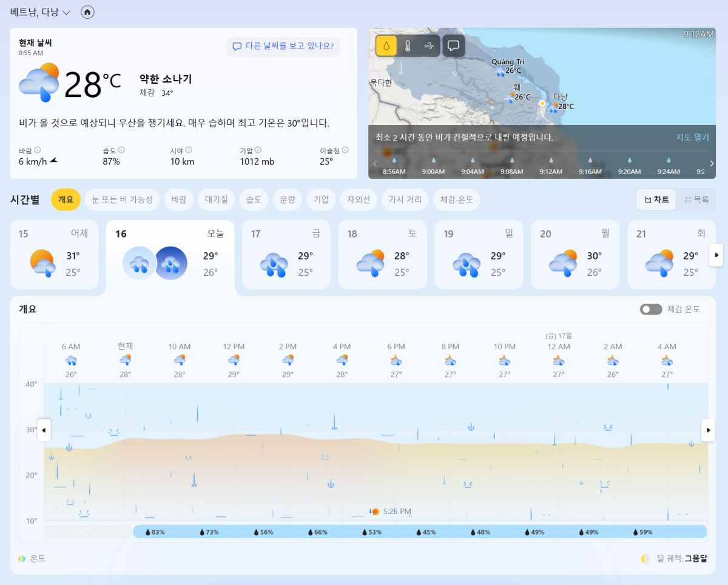The image size is (728, 585).
Task: Select wind layer icon on map
Action: (x=429, y=45)
